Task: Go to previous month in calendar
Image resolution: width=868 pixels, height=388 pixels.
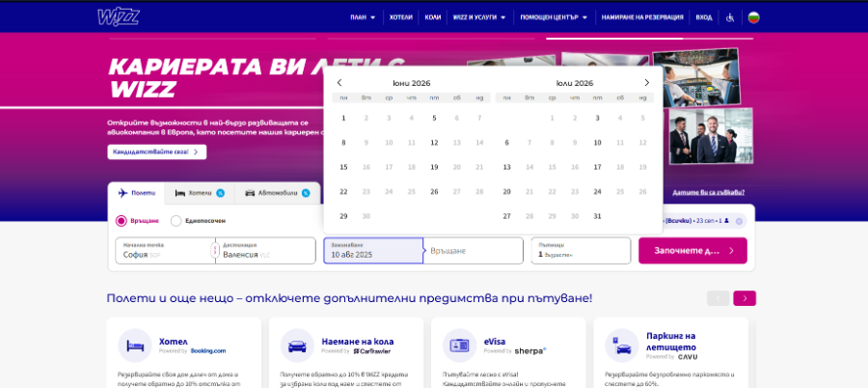Action: (x=339, y=83)
